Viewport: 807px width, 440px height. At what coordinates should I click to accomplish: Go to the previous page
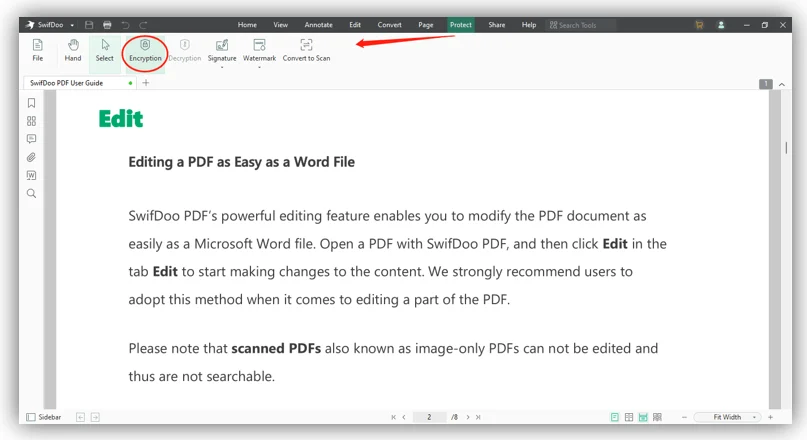coord(404,417)
